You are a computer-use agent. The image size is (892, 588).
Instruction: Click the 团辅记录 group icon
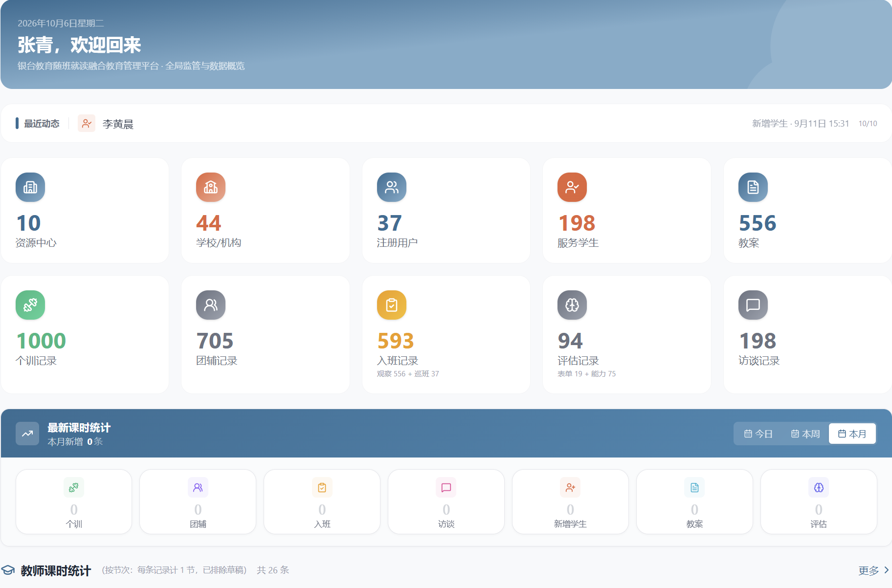pos(211,305)
